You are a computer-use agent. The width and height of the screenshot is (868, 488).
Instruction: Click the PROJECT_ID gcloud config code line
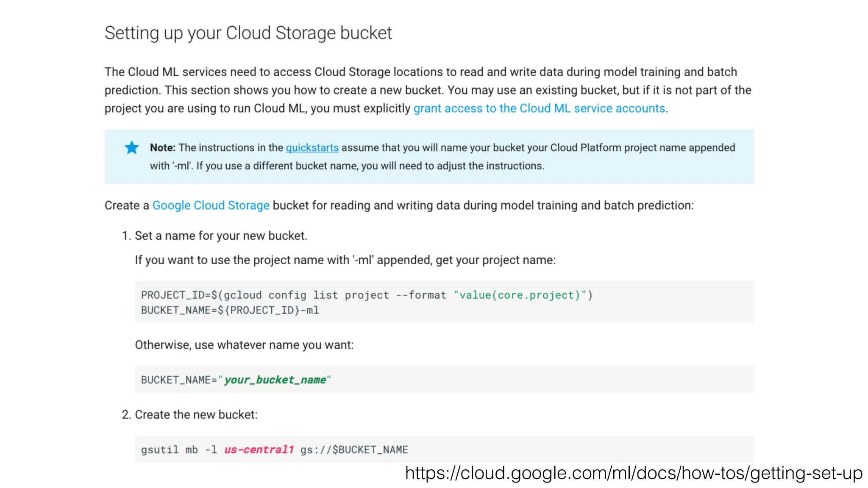297,295
